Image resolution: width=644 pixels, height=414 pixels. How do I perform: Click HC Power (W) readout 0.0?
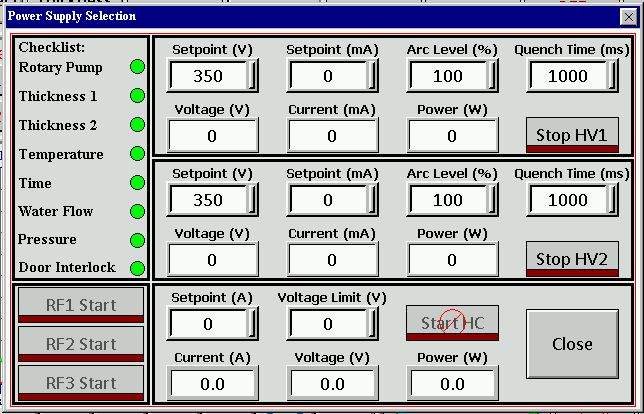pos(452,384)
